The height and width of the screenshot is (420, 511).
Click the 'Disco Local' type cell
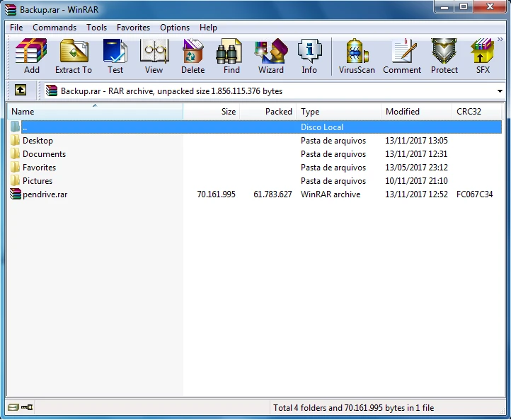[x=322, y=127]
